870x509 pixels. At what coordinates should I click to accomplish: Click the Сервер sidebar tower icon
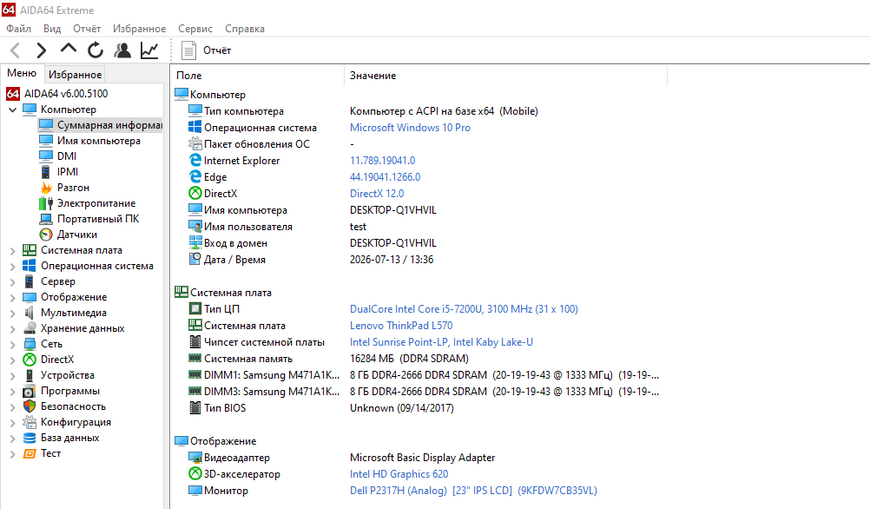coord(29,281)
